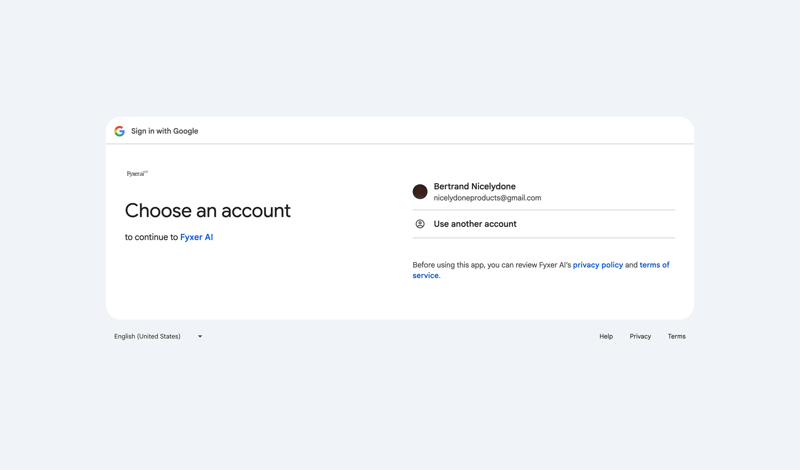Open the English (United States) language selector
800x470 pixels.
pyautogui.click(x=147, y=337)
